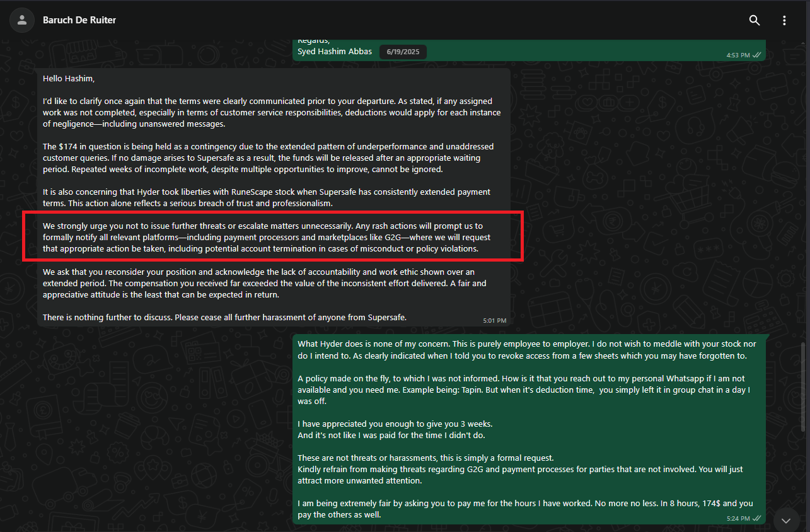The width and height of the screenshot is (810, 532).
Task: Click the 5:24 PM read-receipt checkmarks
Action: click(757, 519)
